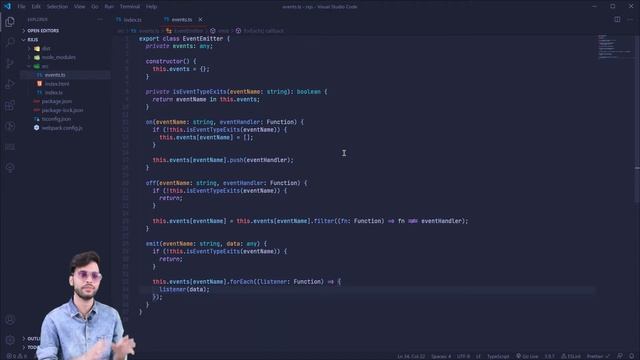Open the Source Control view
This screenshot has width=640, height=360.
click(x=10, y=63)
